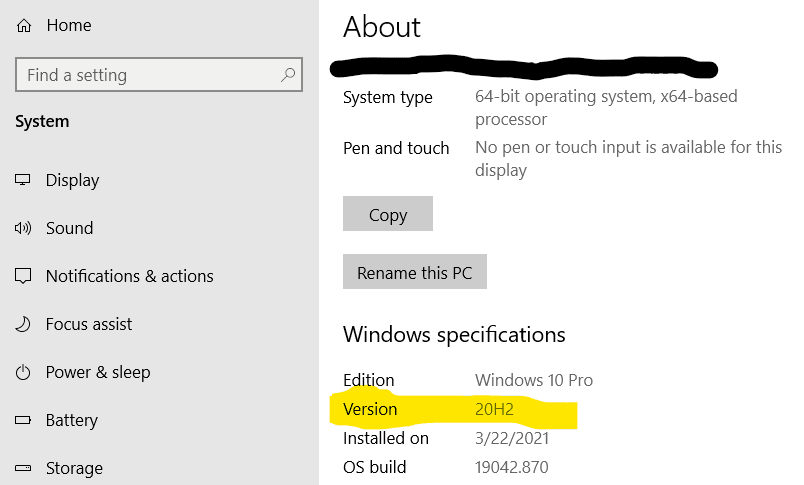Click the About page heading
The image size is (804, 485).
(x=382, y=27)
